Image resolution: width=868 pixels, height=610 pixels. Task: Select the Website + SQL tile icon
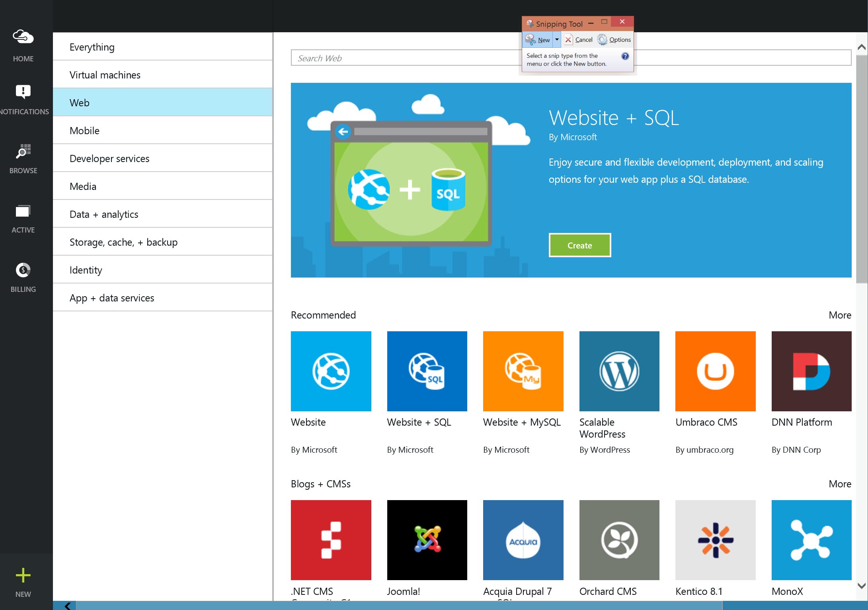tap(427, 371)
